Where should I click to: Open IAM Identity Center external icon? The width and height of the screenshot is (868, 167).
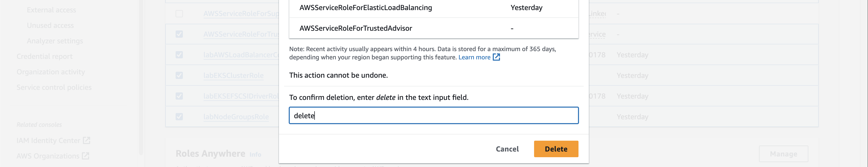tap(87, 140)
